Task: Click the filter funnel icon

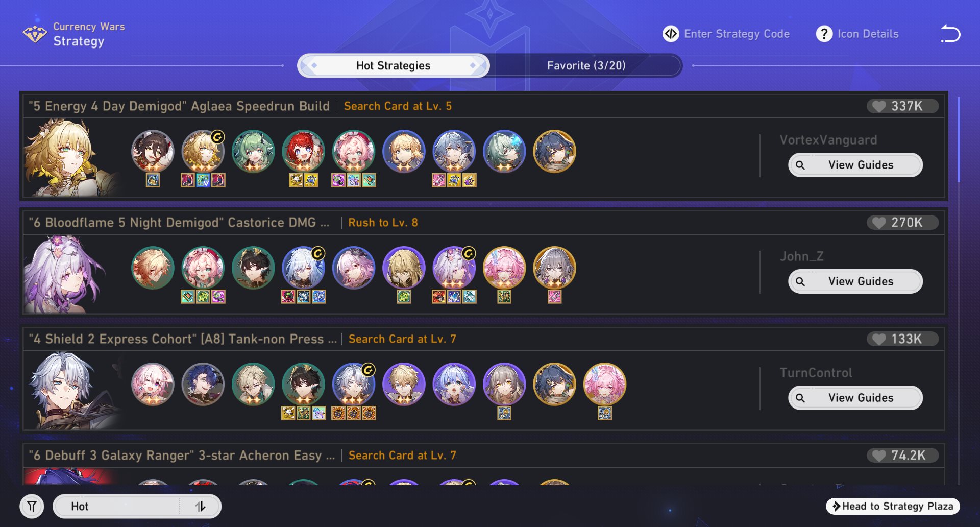Action: coord(32,506)
